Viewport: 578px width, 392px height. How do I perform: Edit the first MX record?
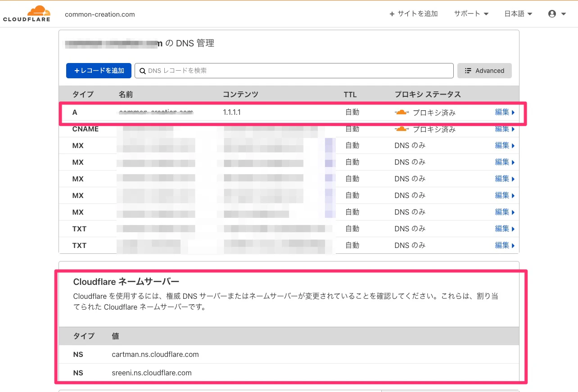(505, 146)
